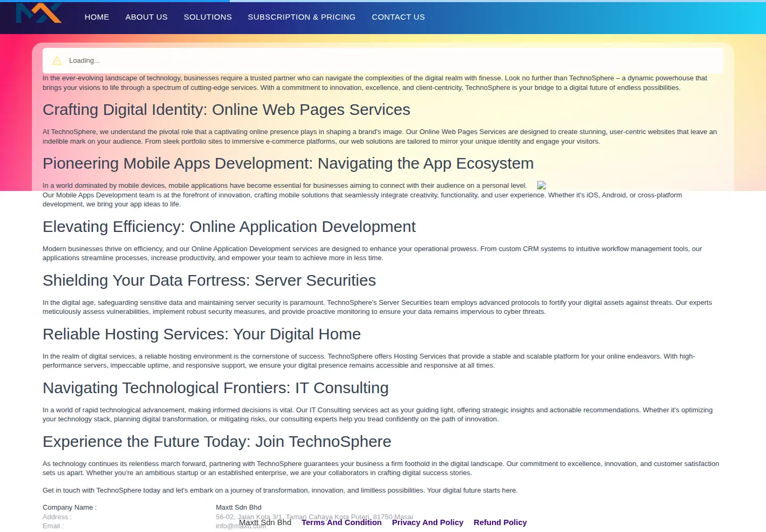Click the paragraph starting 'In the ever-evolving landscape'
This screenshot has width=766, height=532.
click(x=375, y=83)
